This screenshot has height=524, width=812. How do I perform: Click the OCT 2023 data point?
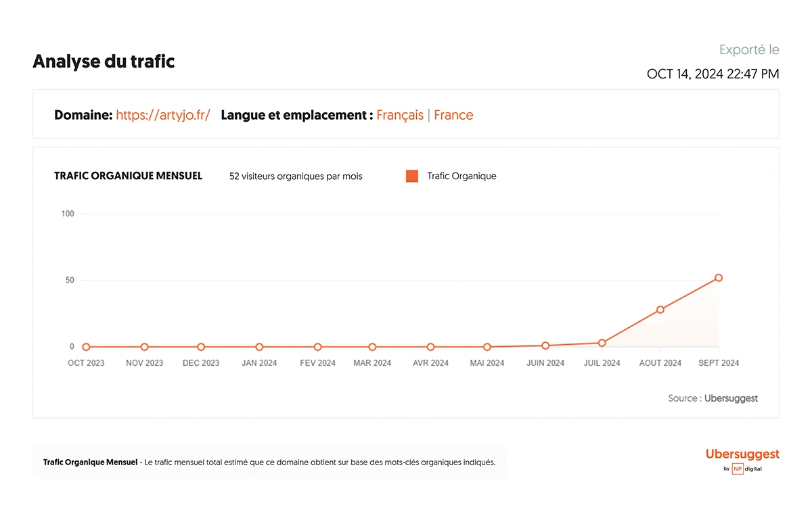click(x=86, y=347)
